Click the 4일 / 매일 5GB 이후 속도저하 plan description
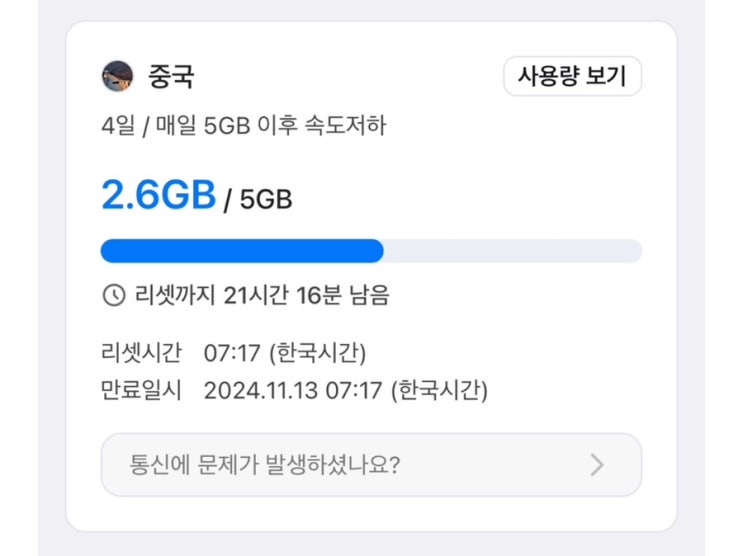The height and width of the screenshot is (556, 743). (243, 126)
